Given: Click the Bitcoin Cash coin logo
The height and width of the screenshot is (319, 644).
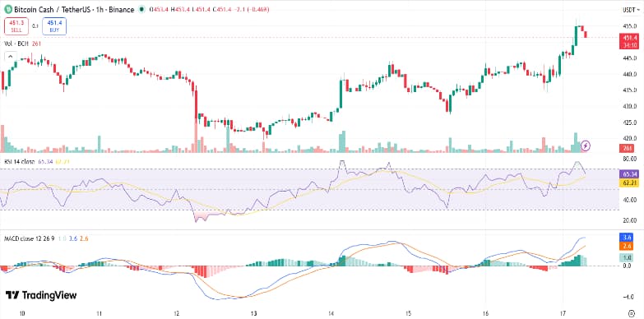Looking at the screenshot, I should (7, 9).
